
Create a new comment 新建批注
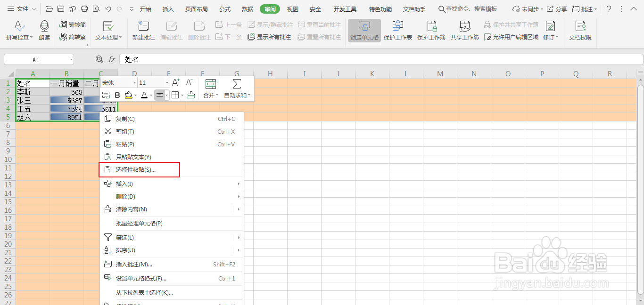[x=143, y=31]
